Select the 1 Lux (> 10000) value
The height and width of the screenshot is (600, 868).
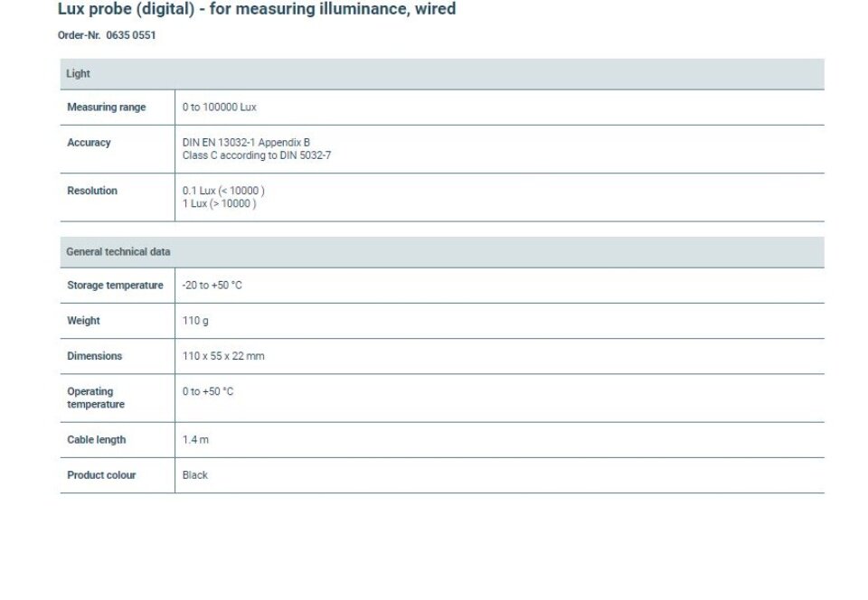coord(219,203)
